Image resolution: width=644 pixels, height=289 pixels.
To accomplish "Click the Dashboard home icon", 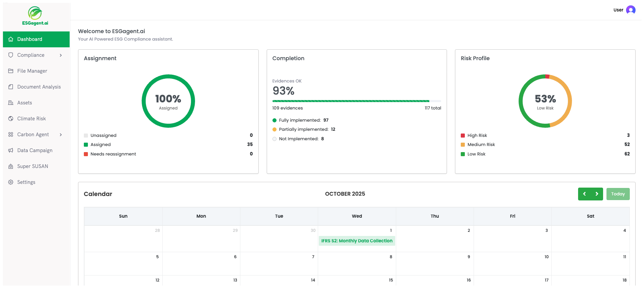I will click(11, 39).
